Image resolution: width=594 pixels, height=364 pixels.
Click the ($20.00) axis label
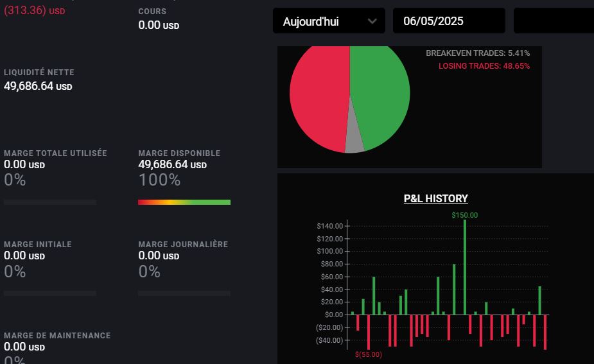[329, 327]
